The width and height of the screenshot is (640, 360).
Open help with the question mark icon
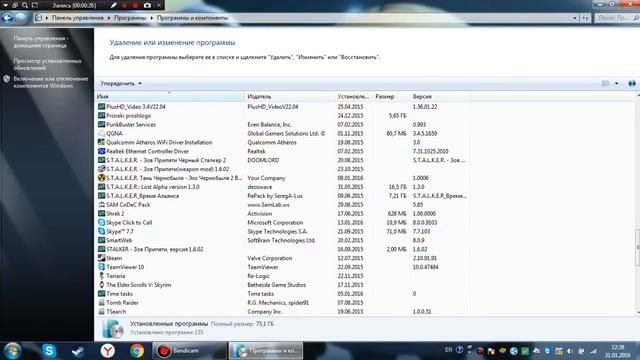pyautogui.click(x=631, y=83)
